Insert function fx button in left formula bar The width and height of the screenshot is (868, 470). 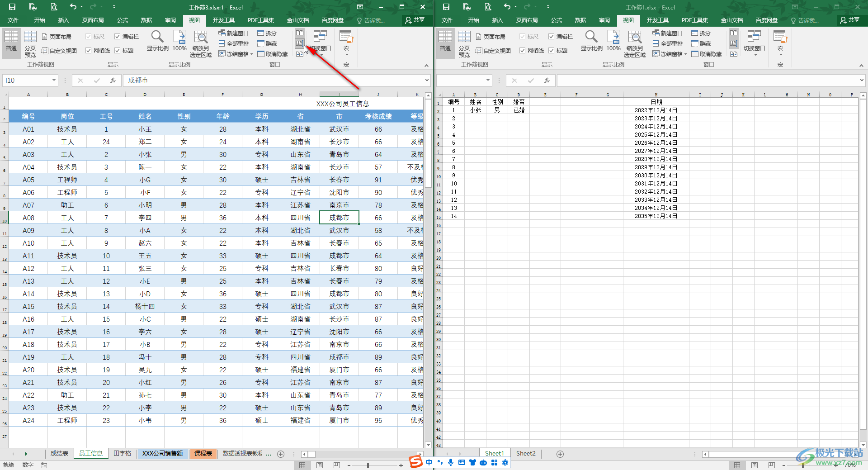[113, 81]
